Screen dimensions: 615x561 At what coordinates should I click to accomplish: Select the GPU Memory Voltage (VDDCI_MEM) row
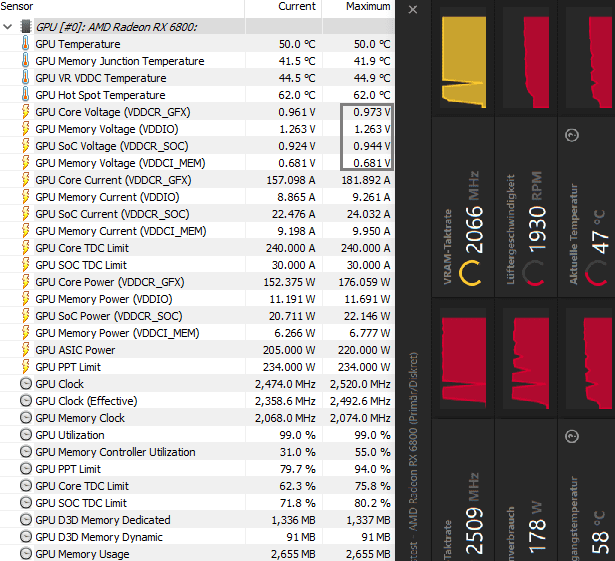[197, 163]
